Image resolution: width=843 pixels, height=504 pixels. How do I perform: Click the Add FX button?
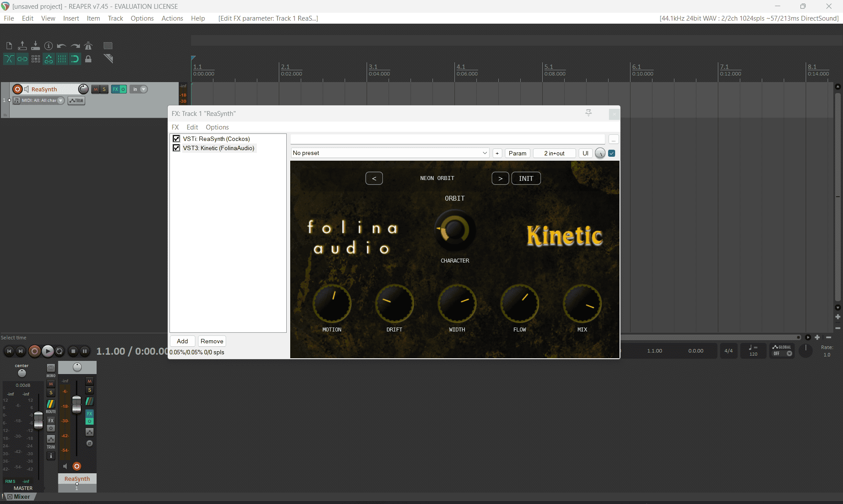point(182,341)
